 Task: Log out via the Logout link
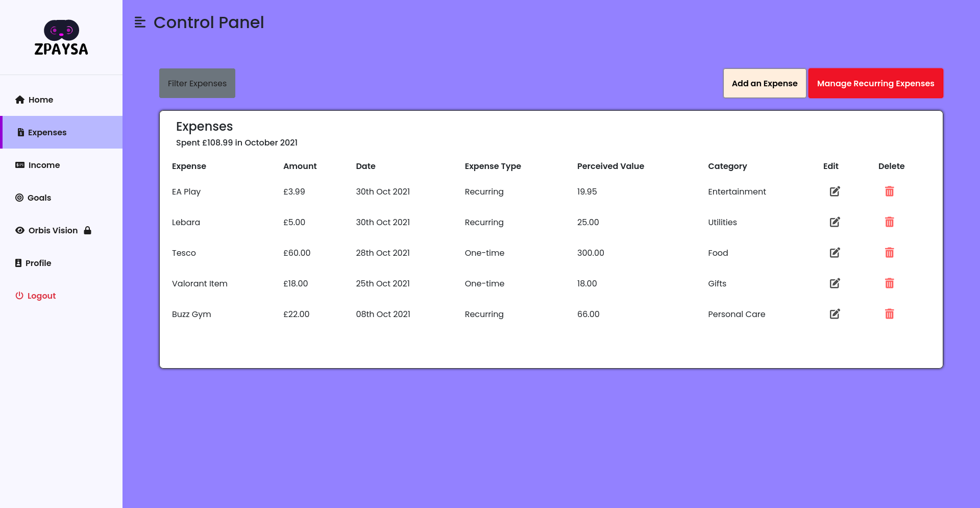pos(61,296)
